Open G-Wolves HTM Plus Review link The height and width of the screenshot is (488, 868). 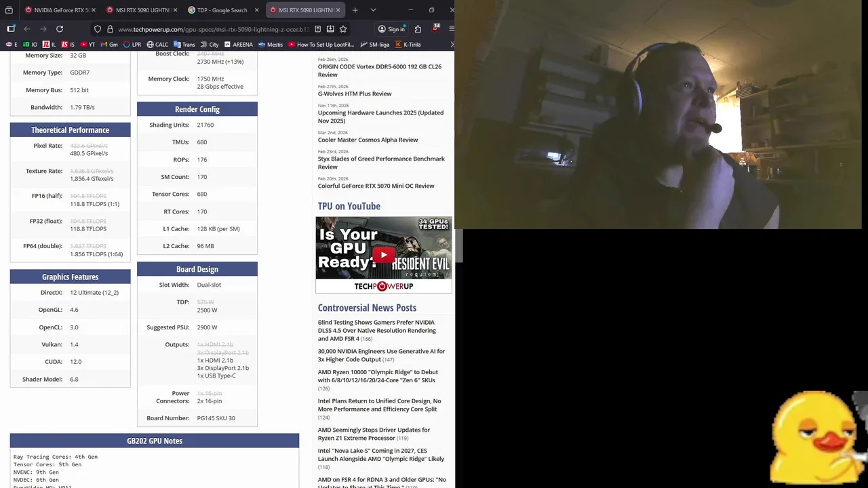355,94
